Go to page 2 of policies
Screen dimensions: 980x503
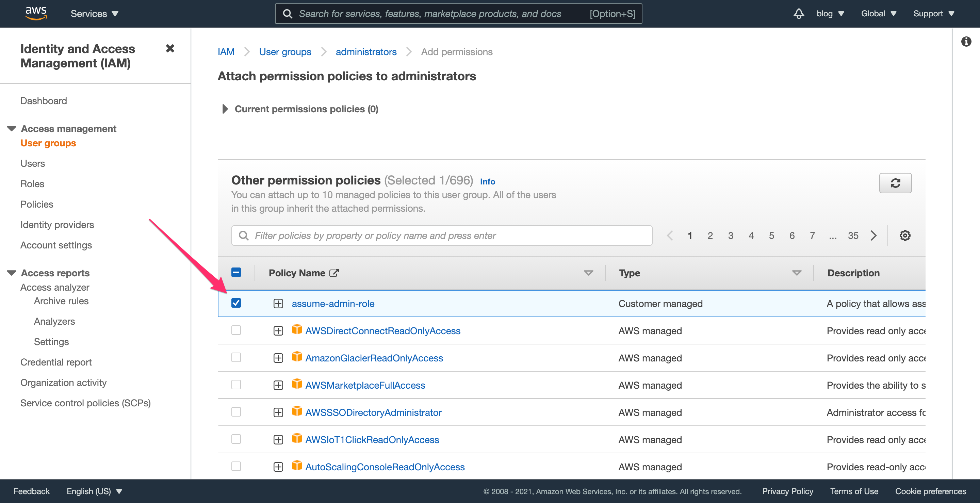click(x=710, y=236)
